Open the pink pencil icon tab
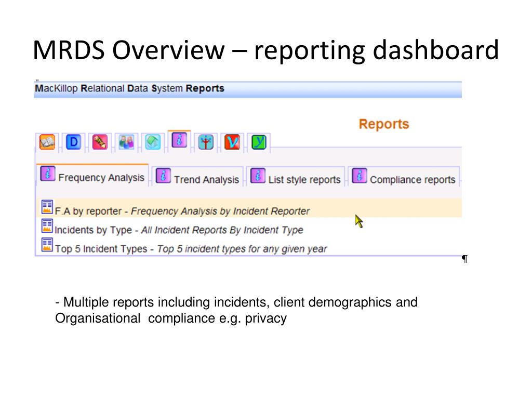Viewport: 532px width, 399px height. 100,142
